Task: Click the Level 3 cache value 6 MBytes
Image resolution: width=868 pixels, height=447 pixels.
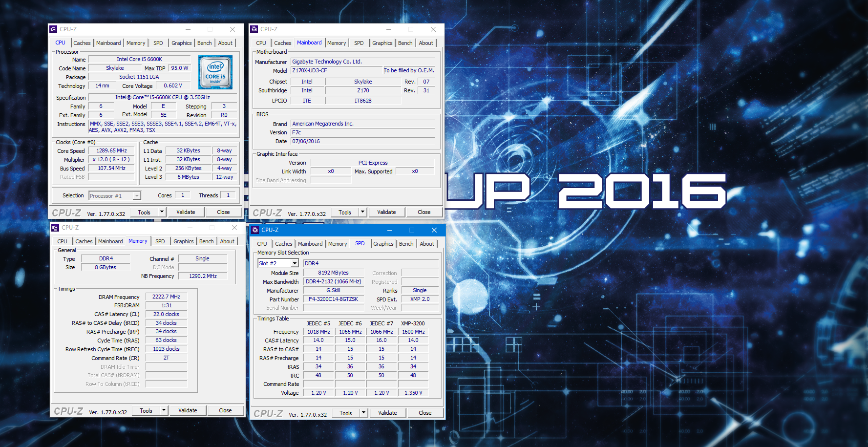Action: [188, 177]
